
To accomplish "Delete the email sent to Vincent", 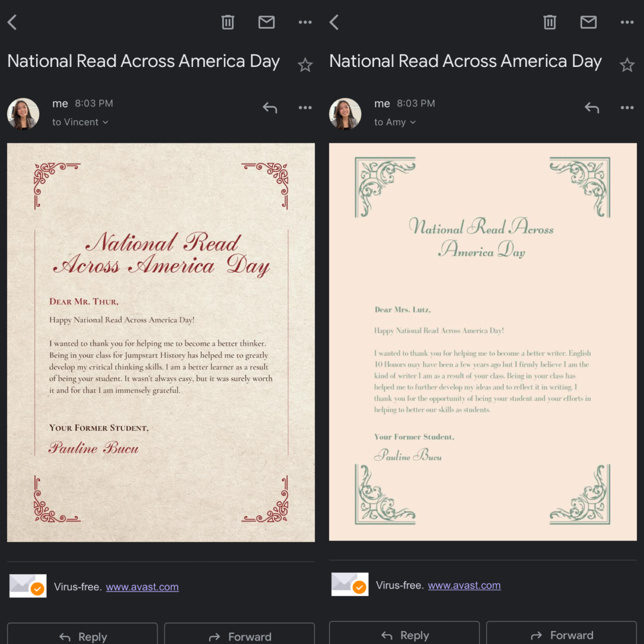I will click(228, 22).
